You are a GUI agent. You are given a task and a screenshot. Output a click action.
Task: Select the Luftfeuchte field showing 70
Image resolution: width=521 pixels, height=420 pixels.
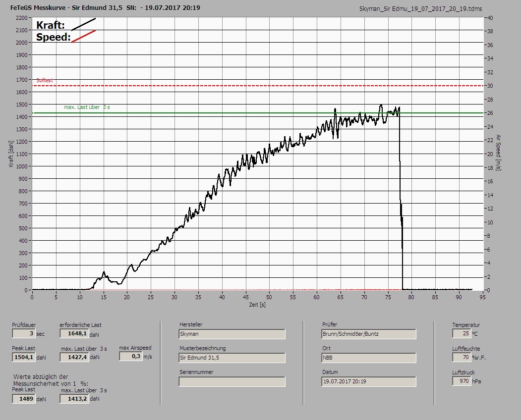pyautogui.click(x=461, y=357)
